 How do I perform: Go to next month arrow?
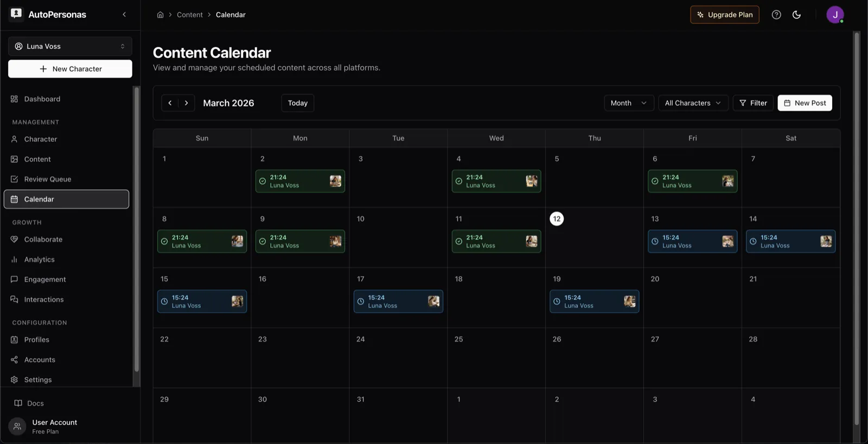[x=186, y=103]
